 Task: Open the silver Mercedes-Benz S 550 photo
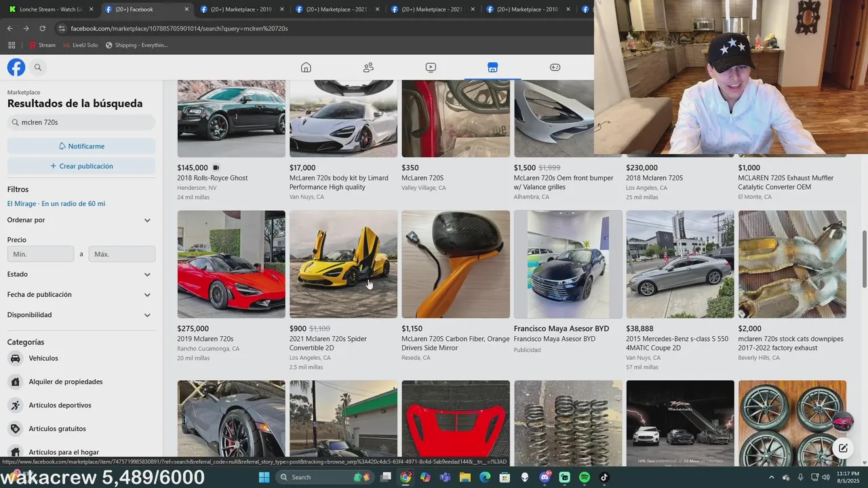tap(680, 264)
